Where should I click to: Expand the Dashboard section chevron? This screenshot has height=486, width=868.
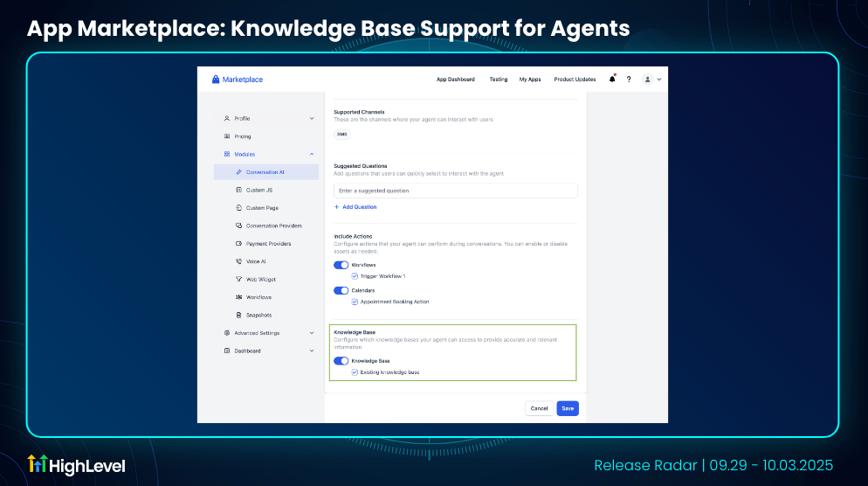312,351
